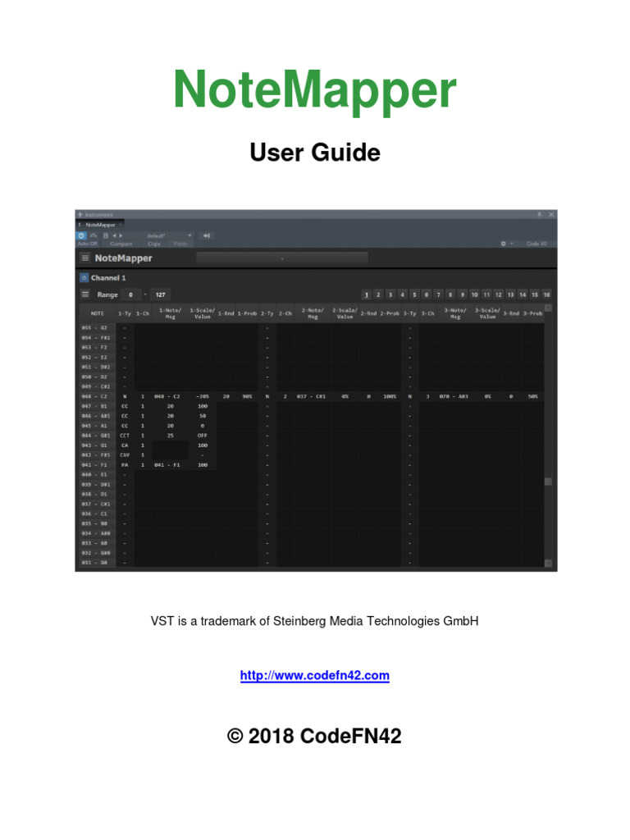Click the note table scrollbar thumb
This screenshot has height=840, width=630.
(x=548, y=482)
